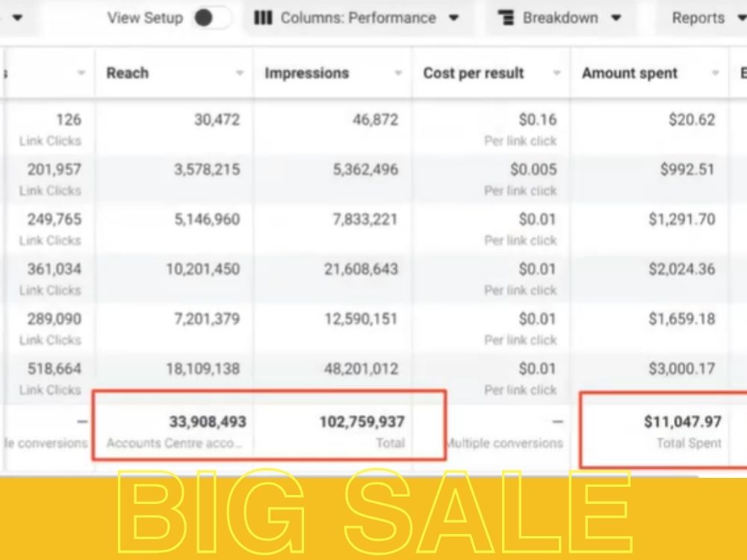The height and width of the screenshot is (560, 747).
Task: Select reach value 18,109,138
Action: tap(203, 369)
